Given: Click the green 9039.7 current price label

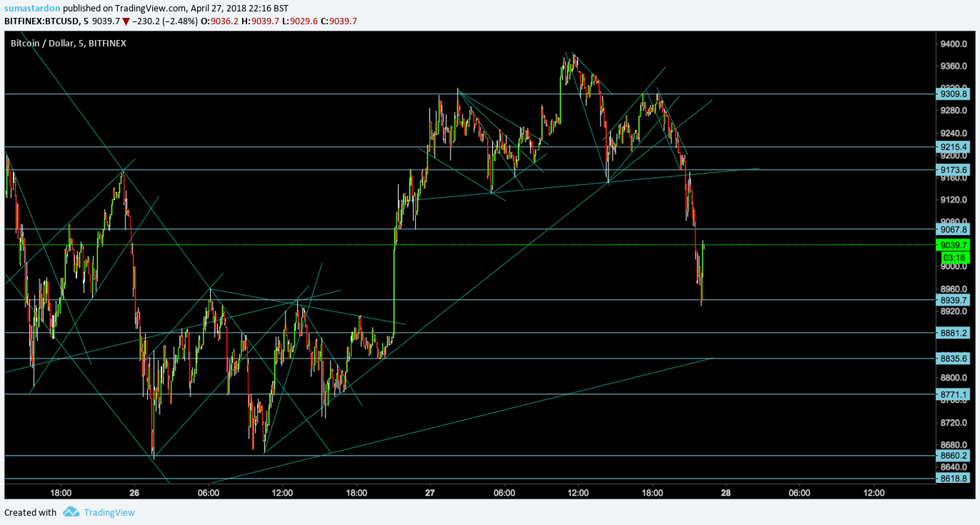Looking at the screenshot, I should [953, 244].
